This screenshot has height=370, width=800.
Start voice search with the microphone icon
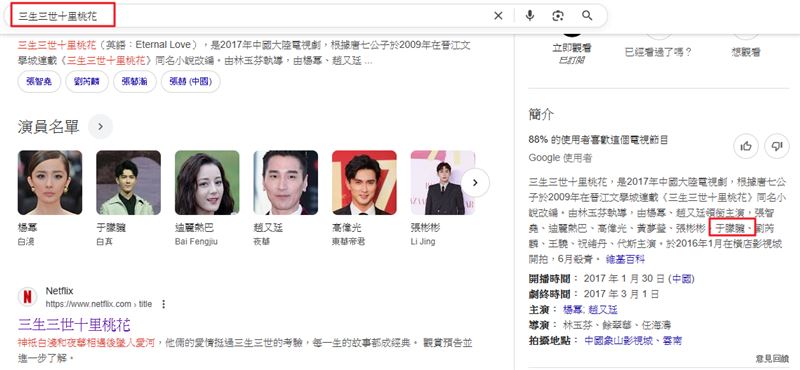[x=530, y=16]
